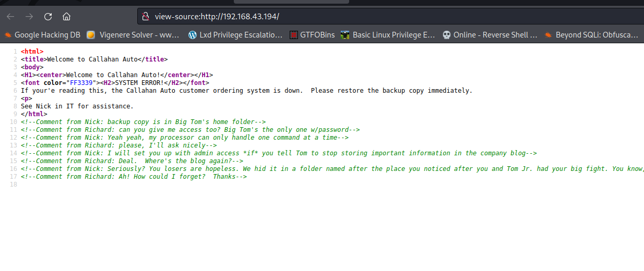The image size is (644, 271).
Task: Click the skull icon for Online Reverse Shell
Action: click(x=446, y=35)
